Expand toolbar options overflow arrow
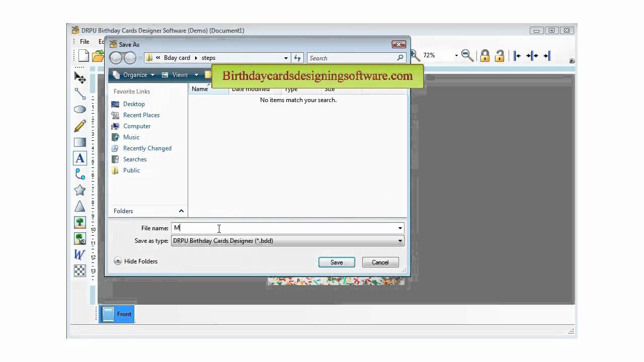 point(572,61)
